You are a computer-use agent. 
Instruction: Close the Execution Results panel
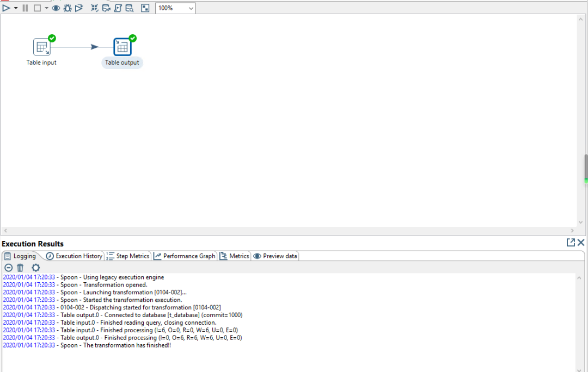(x=581, y=243)
